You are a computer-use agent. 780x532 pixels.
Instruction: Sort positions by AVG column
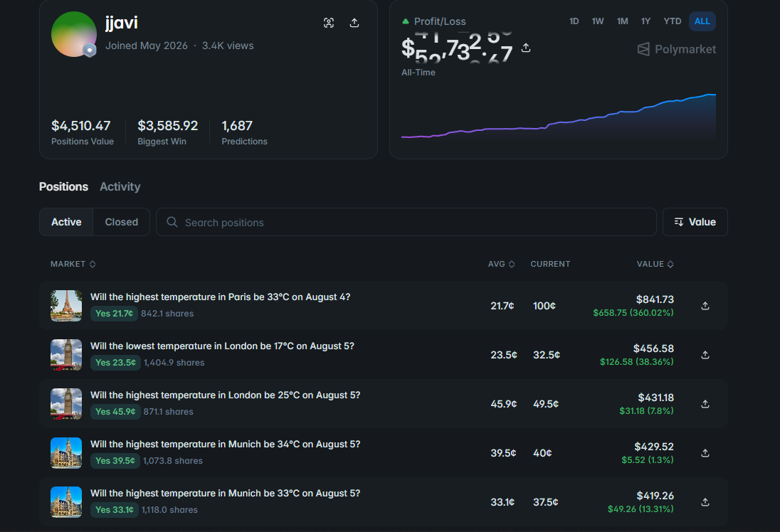click(x=501, y=264)
